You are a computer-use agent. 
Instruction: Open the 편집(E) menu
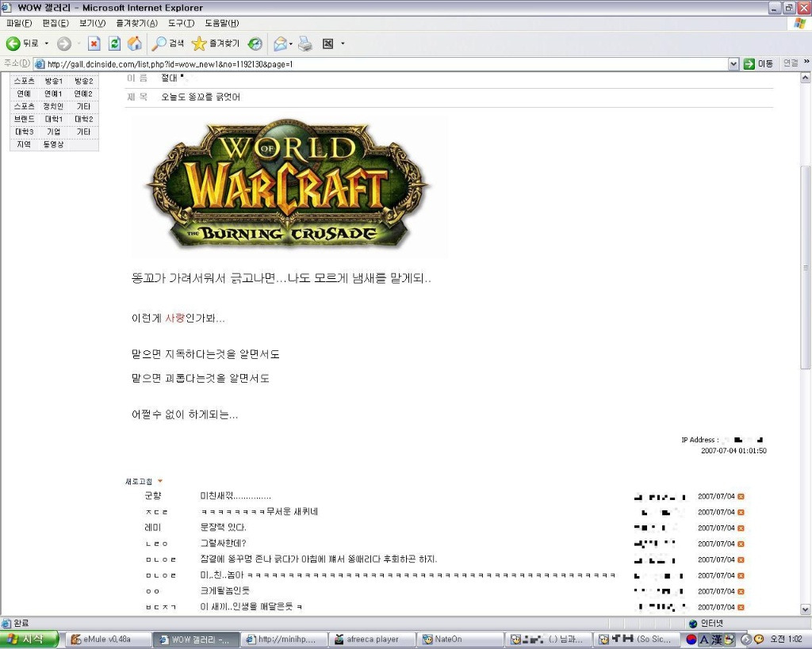coord(56,23)
